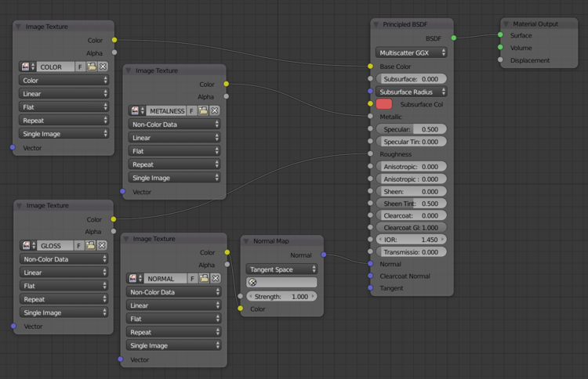Toggle fake user on GLOSS image

coord(80,246)
